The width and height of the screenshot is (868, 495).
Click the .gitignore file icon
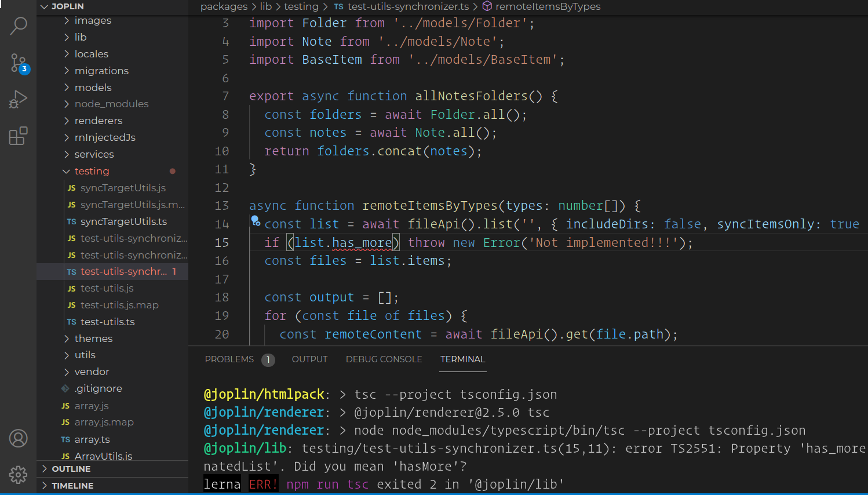[65, 388]
